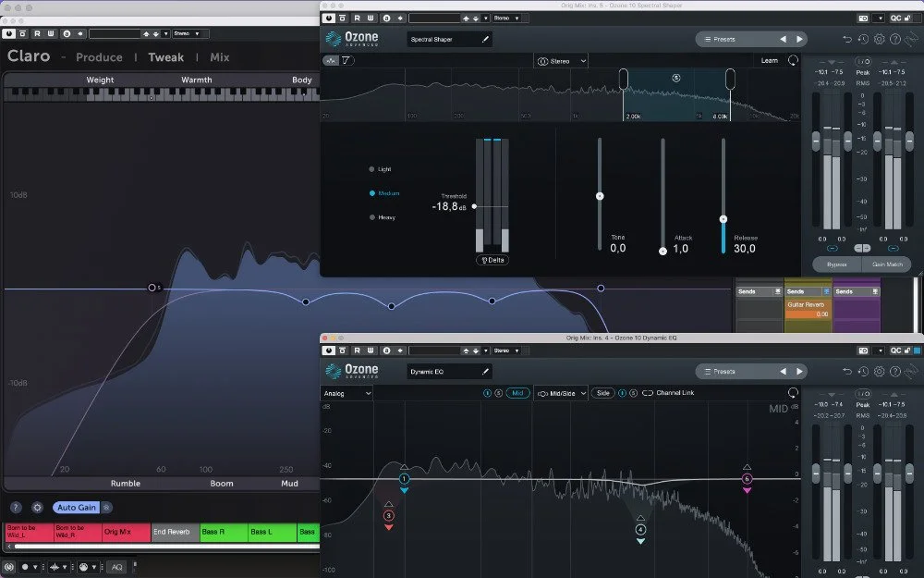This screenshot has width=924, height=578.
Task: Go to next preset in Spectral Shaper
Action: tap(799, 40)
